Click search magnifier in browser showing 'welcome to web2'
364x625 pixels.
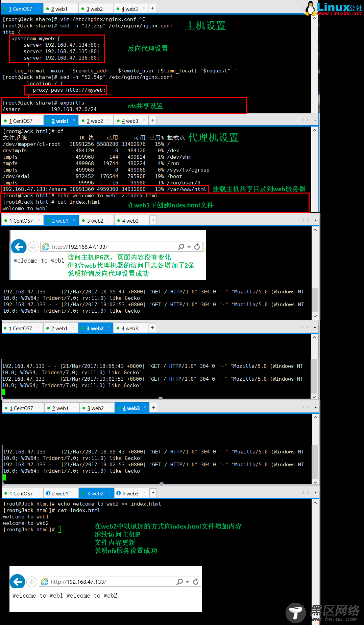180,582
